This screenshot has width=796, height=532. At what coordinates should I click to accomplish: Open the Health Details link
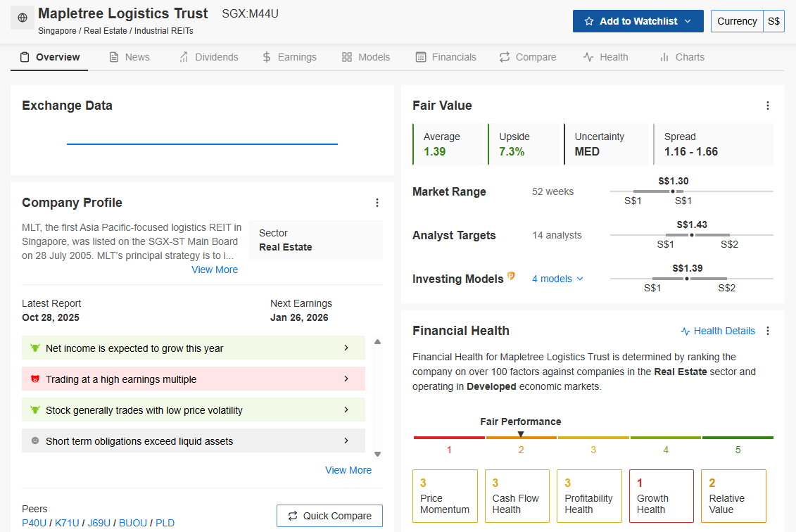click(718, 331)
